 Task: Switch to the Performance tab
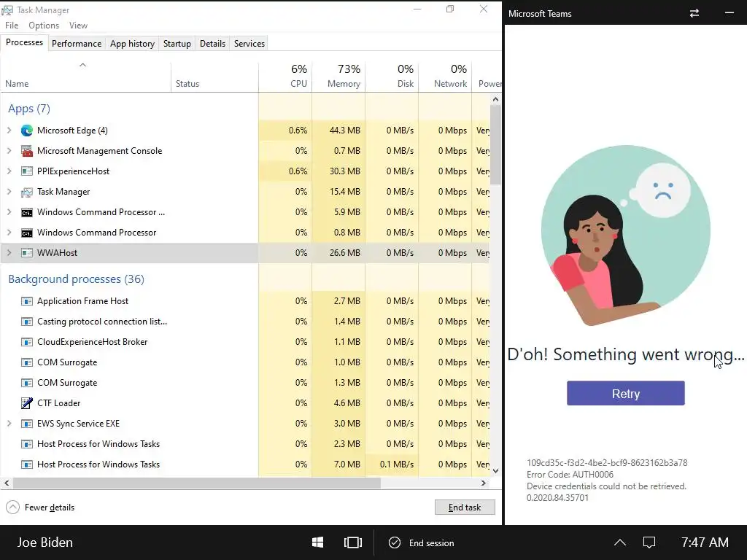pyautogui.click(x=77, y=43)
